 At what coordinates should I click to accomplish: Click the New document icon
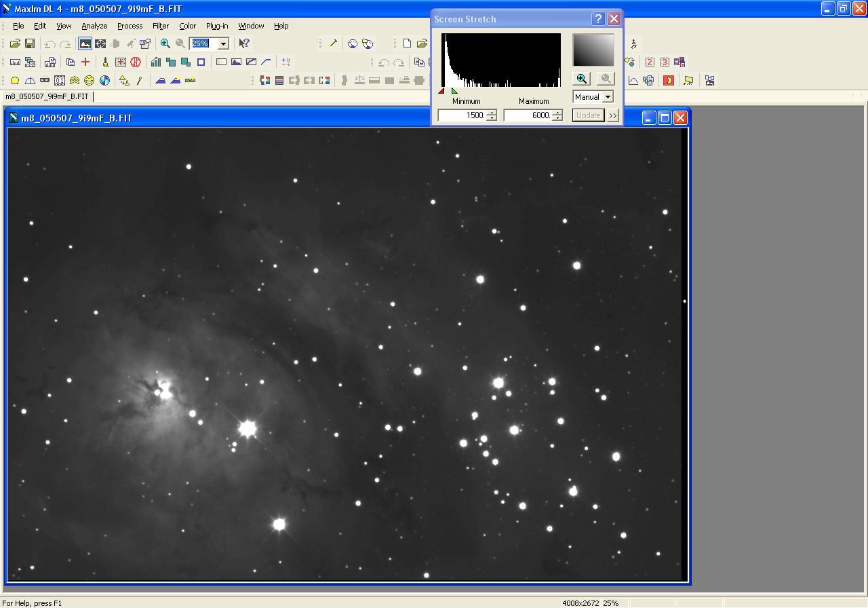tap(407, 43)
